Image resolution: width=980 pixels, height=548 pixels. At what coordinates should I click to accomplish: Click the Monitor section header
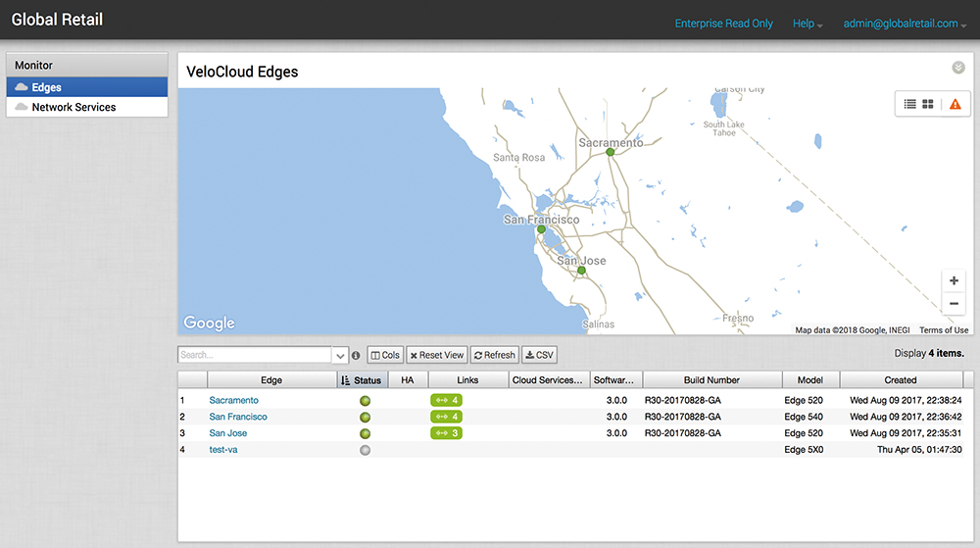pos(87,65)
